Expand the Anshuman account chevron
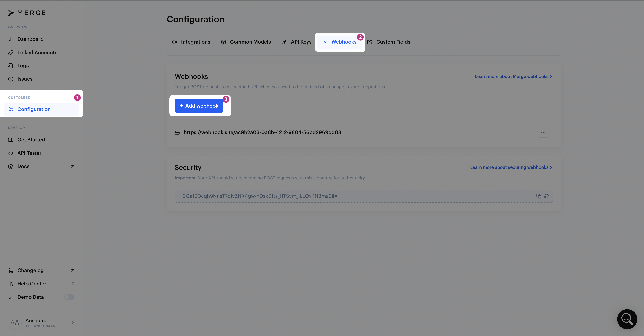The image size is (644, 336). tap(73, 323)
